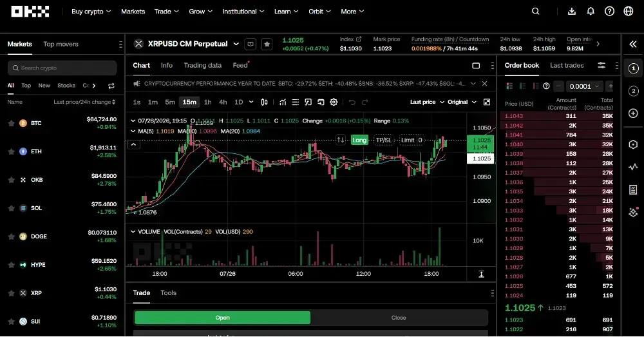Expand the Trade menu in header
Viewport: 644px width, 337px height.
click(166, 12)
